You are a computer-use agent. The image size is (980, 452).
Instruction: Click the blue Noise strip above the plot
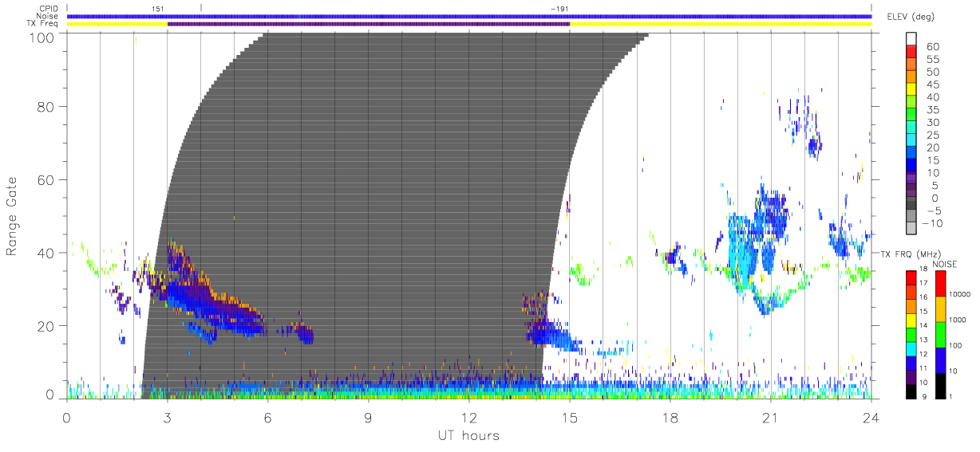pos(469,16)
